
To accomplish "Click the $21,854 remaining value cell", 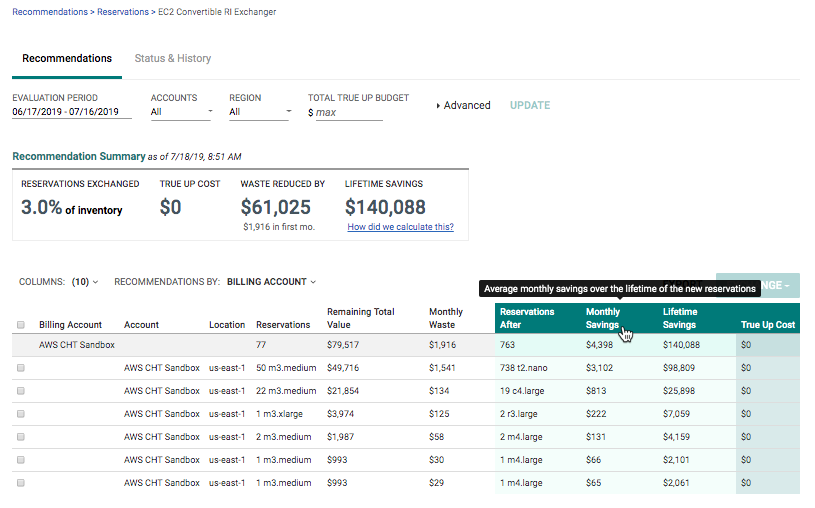I will click(x=343, y=391).
